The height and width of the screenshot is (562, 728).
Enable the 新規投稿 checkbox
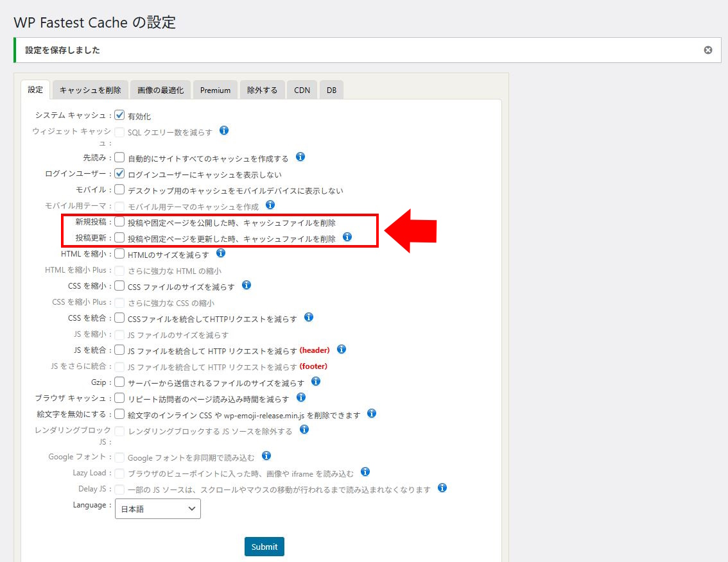click(119, 222)
